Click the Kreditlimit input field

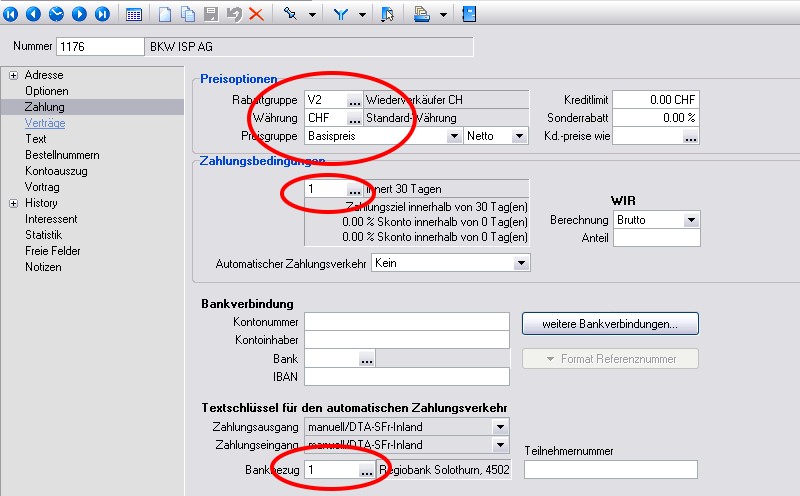pos(655,100)
